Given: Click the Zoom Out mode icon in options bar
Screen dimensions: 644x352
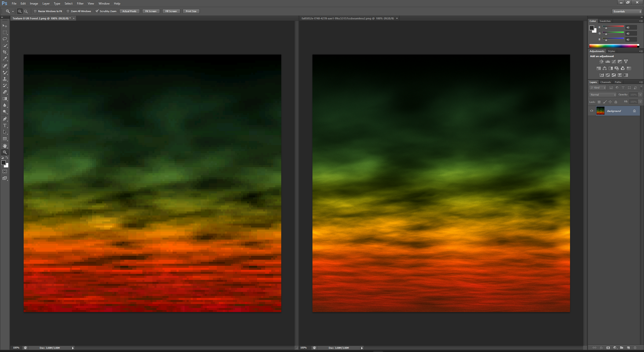Looking at the screenshot, I should click(x=26, y=11).
